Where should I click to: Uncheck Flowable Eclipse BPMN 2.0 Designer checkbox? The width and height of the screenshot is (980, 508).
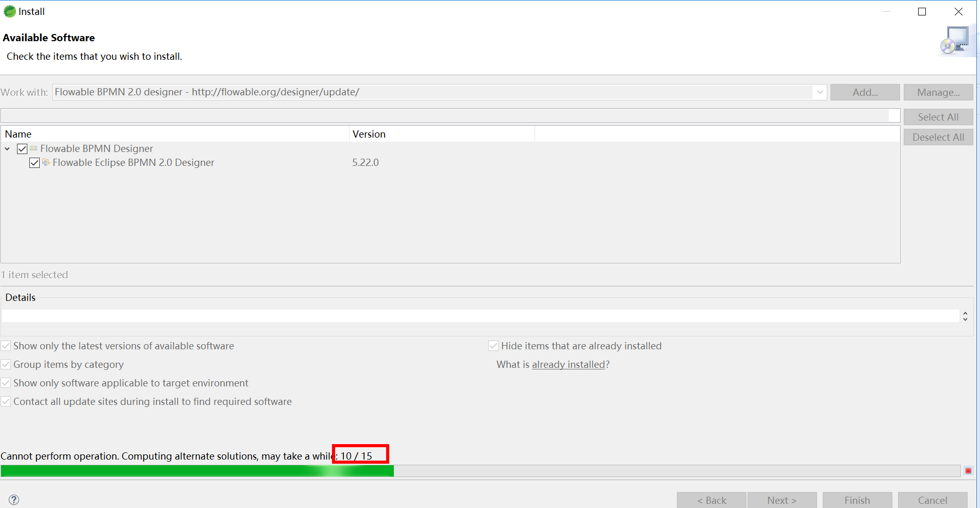pyautogui.click(x=35, y=163)
